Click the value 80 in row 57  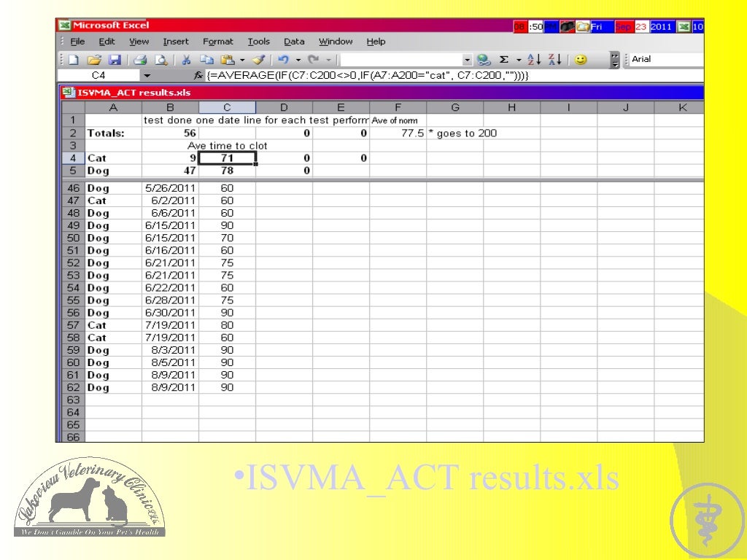coord(227,325)
